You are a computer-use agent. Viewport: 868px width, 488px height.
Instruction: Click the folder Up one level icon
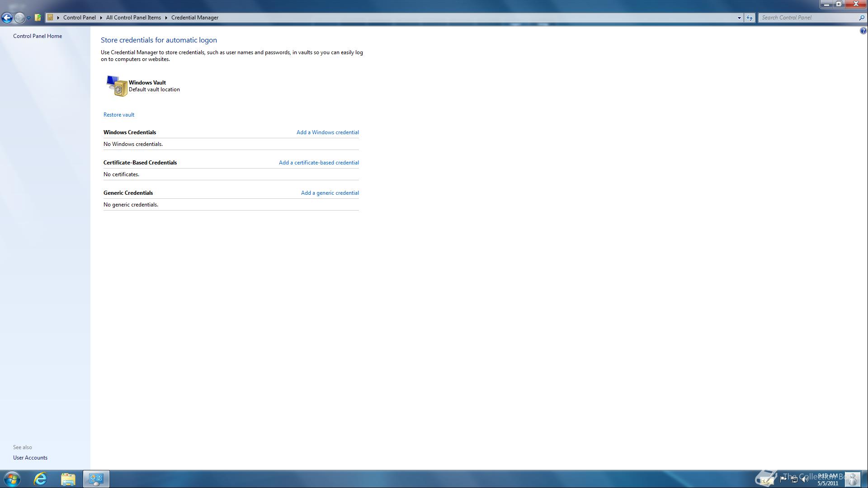pos(38,18)
